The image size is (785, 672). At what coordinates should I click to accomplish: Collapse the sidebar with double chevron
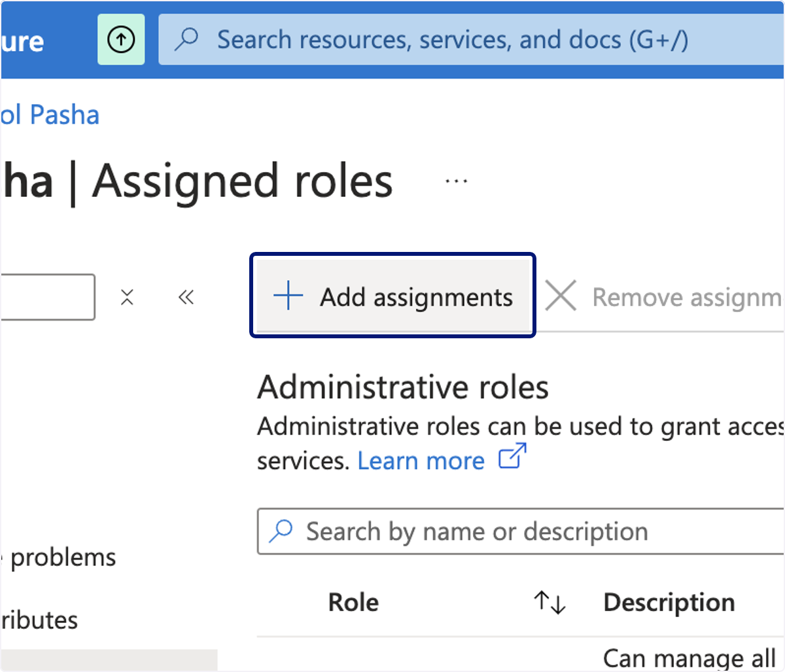coord(186,298)
